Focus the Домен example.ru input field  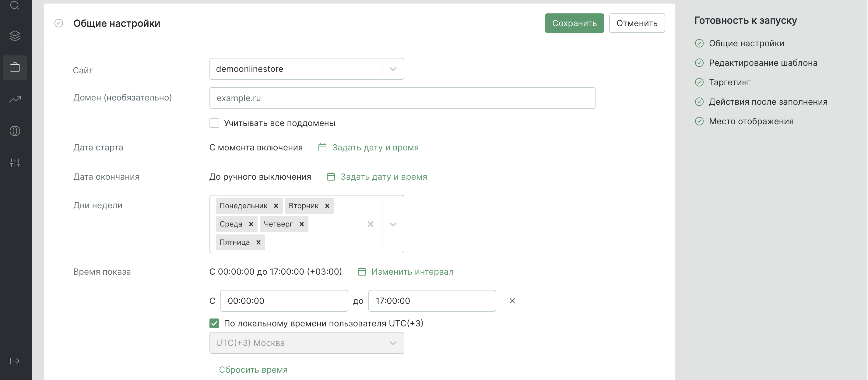(x=402, y=98)
